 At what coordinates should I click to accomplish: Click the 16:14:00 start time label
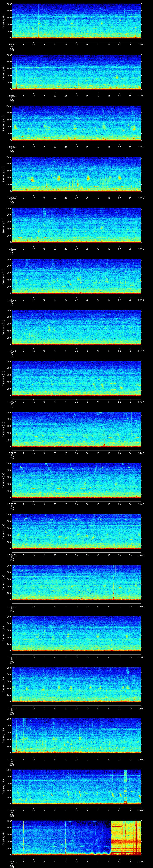coord(12,44)
